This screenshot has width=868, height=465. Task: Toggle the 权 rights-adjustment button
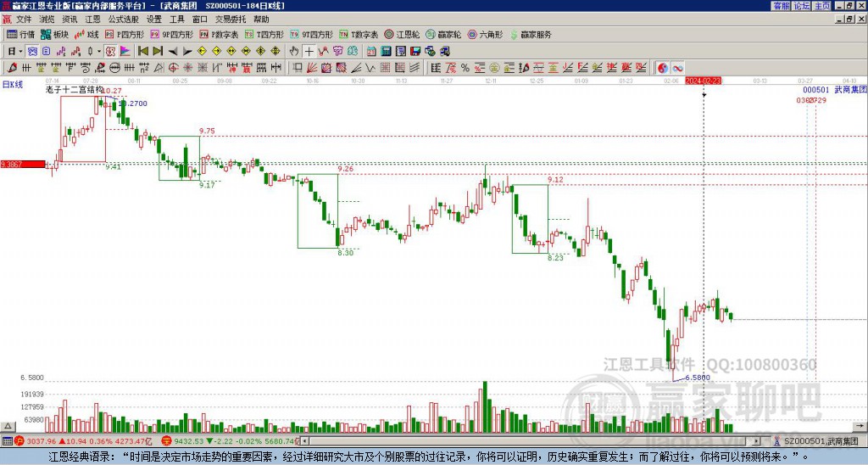(110, 51)
